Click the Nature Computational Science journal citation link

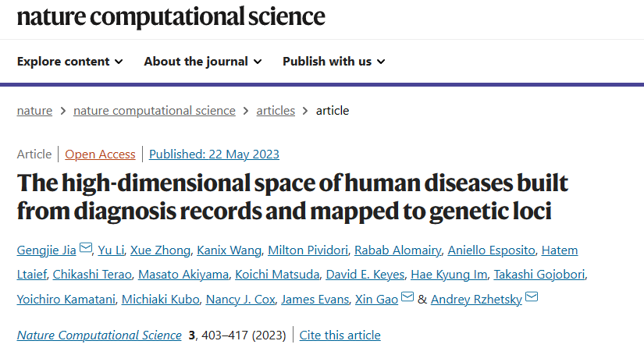tap(99, 335)
